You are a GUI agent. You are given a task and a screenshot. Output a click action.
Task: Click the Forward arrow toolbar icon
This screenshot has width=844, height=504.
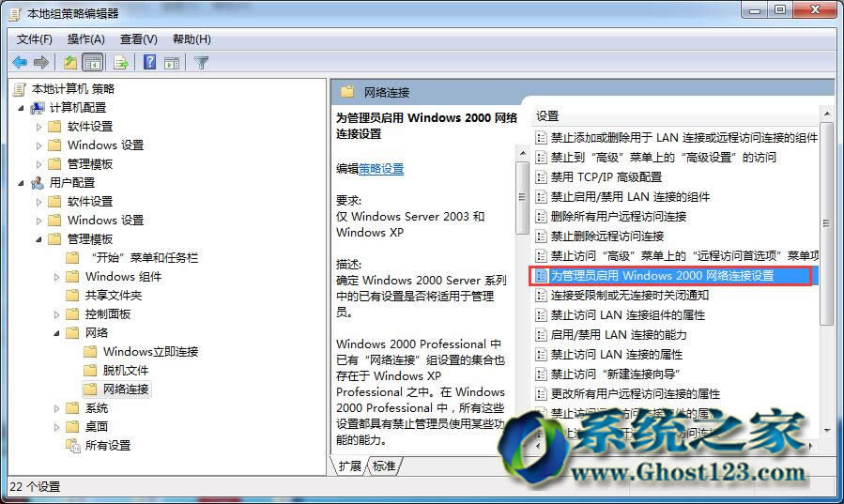pos(41,63)
